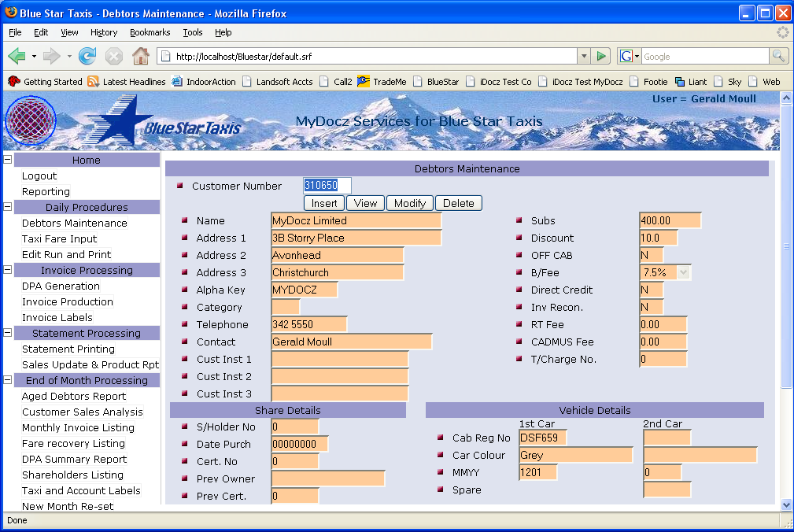Click the Google search box
794x532 pixels.
pos(705,56)
